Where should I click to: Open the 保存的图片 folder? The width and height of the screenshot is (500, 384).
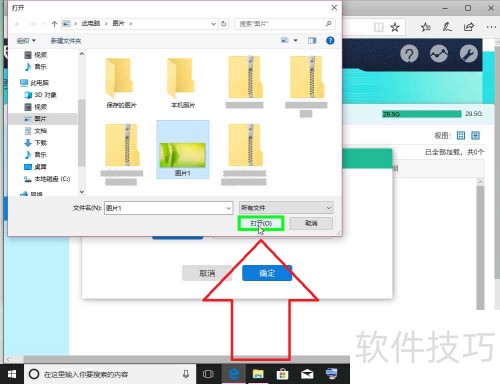[x=121, y=83]
